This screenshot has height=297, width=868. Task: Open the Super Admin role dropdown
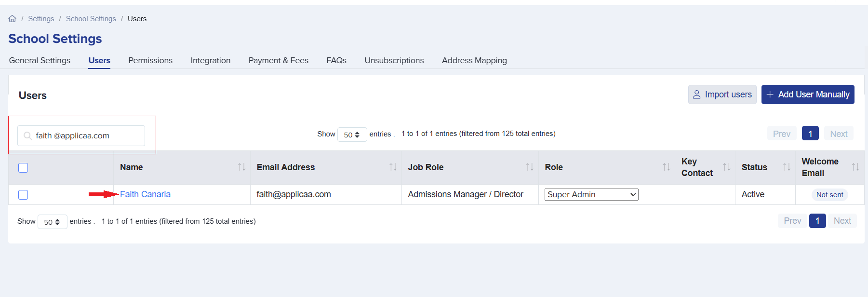591,194
